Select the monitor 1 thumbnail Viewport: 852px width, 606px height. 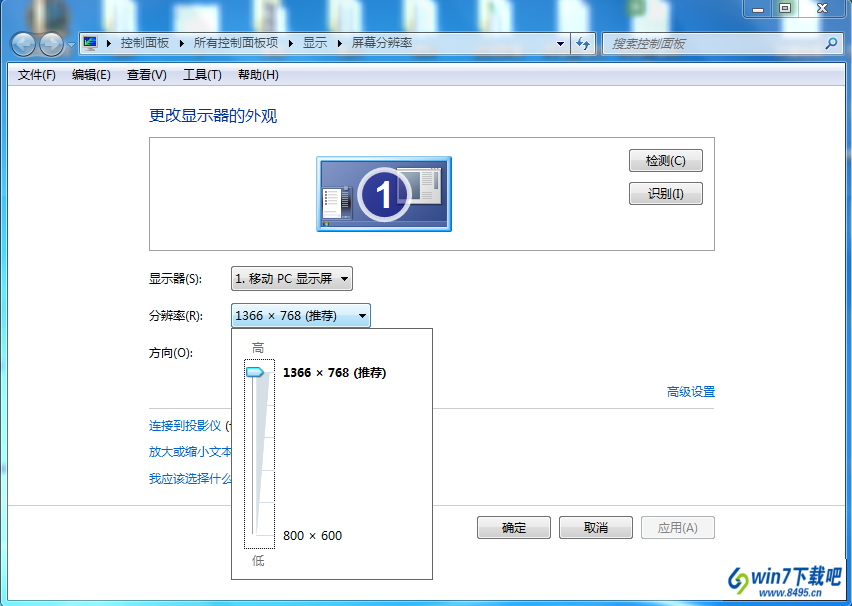tap(384, 194)
